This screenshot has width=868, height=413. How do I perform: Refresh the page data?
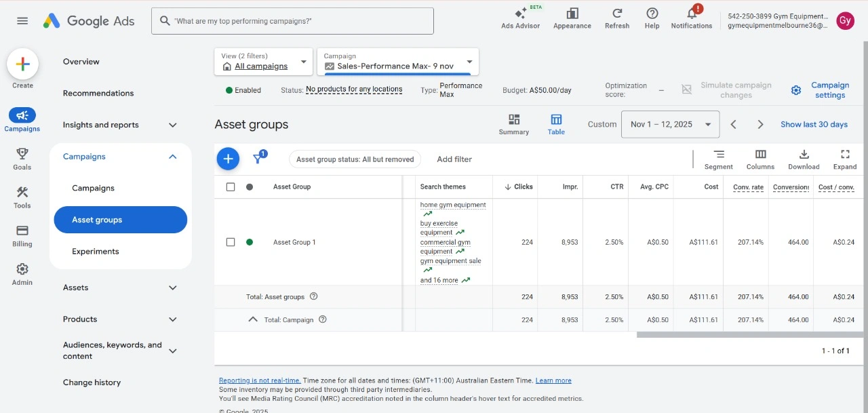tap(617, 18)
